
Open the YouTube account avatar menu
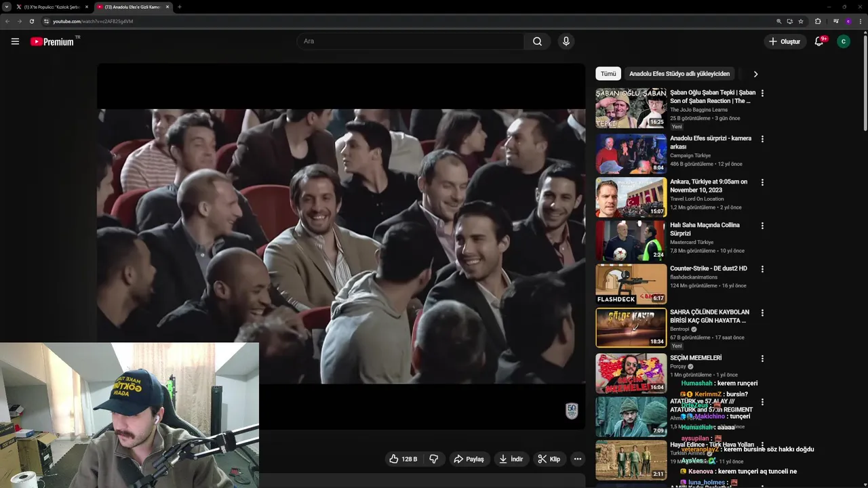pyautogui.click(x=844, y=41)
